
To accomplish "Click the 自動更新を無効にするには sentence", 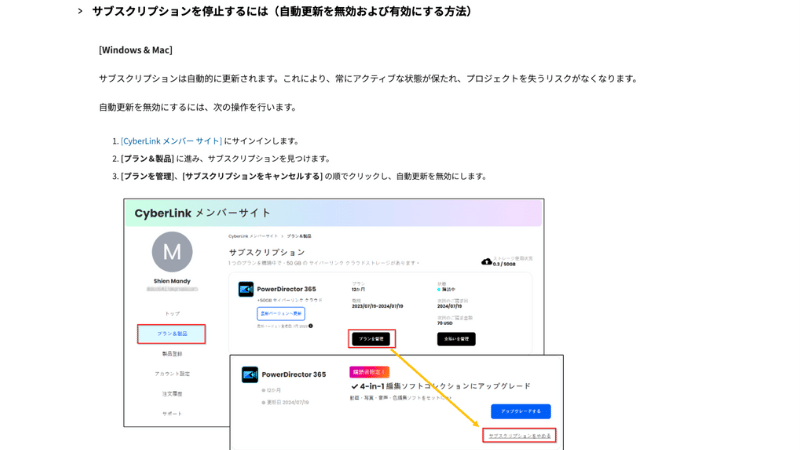I will [198, 107].
